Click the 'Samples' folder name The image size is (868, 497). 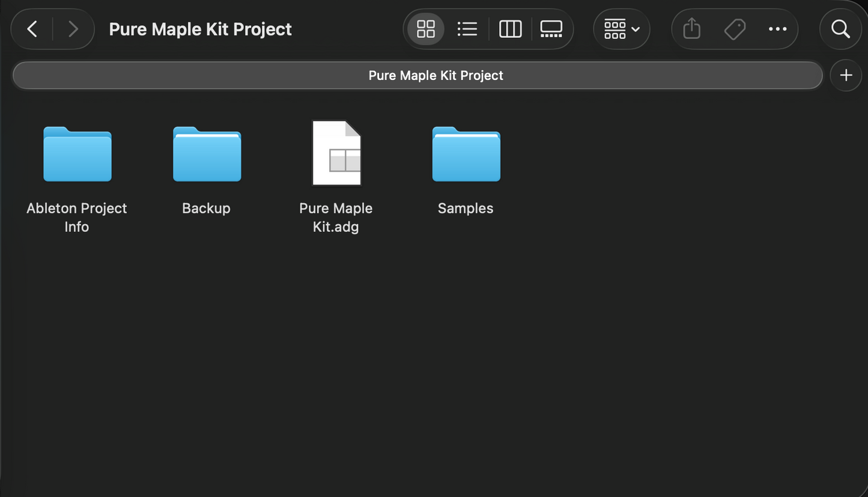coord(466,209)
